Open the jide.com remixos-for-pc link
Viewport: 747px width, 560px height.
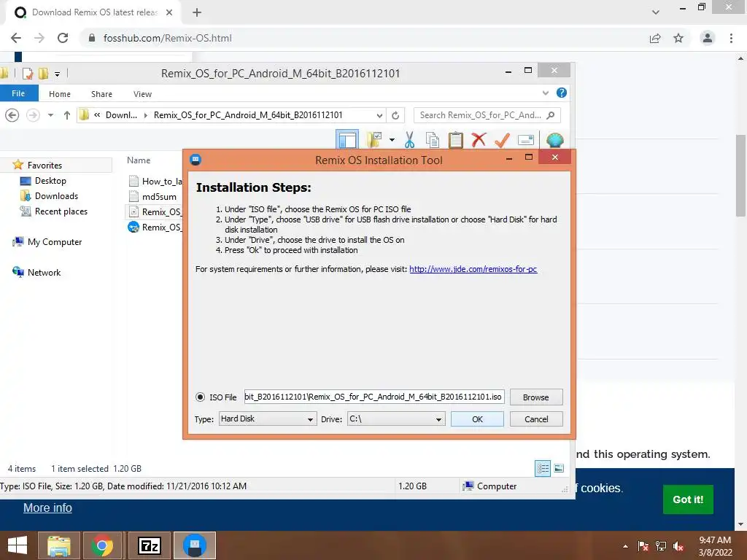(x=473, y=269)
